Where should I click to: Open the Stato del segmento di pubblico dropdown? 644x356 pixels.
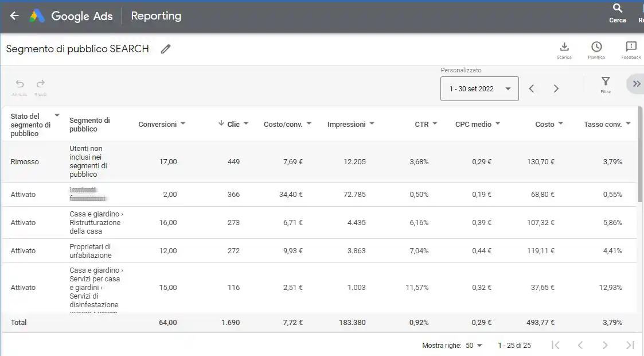point(56,114)
